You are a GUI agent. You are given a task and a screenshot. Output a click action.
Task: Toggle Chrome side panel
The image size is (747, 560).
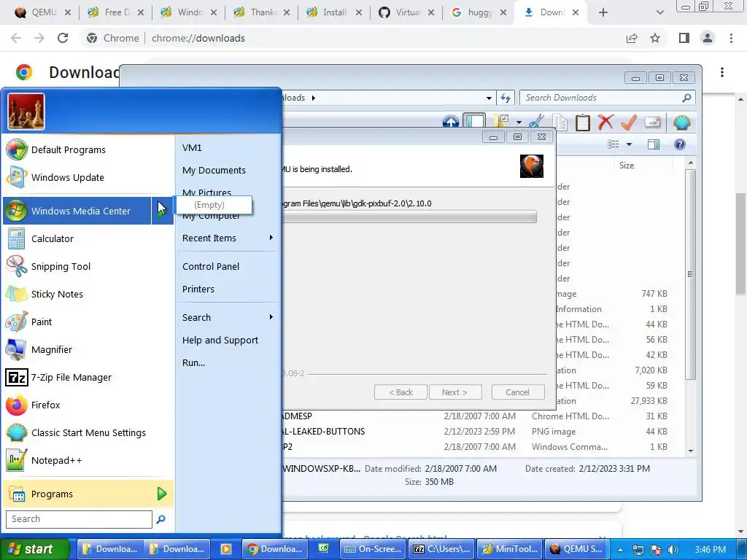point(684,38)
